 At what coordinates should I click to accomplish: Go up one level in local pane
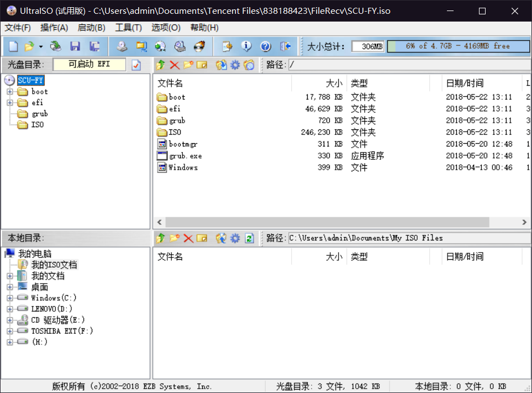click(x=161, y=238)
